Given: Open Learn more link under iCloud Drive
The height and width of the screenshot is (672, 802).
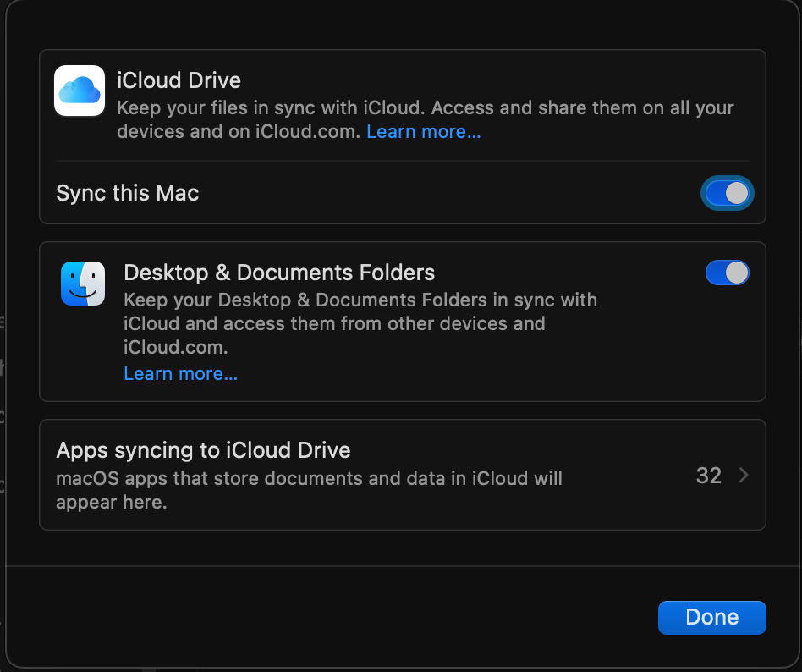Looking at the screenshot, I should coord(424,132).
